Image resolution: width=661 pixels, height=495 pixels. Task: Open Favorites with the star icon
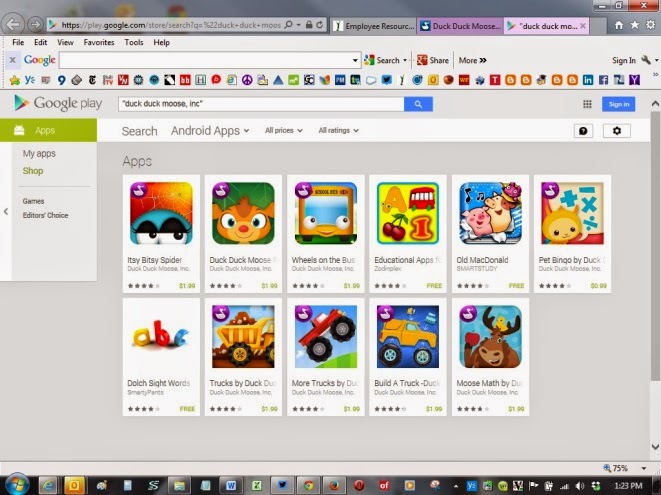tap(634, 25)
